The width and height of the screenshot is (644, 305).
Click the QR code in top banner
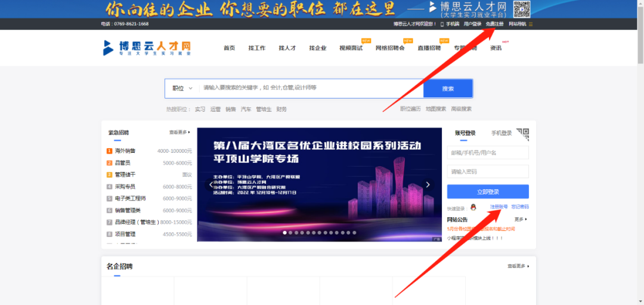[522, 9]
